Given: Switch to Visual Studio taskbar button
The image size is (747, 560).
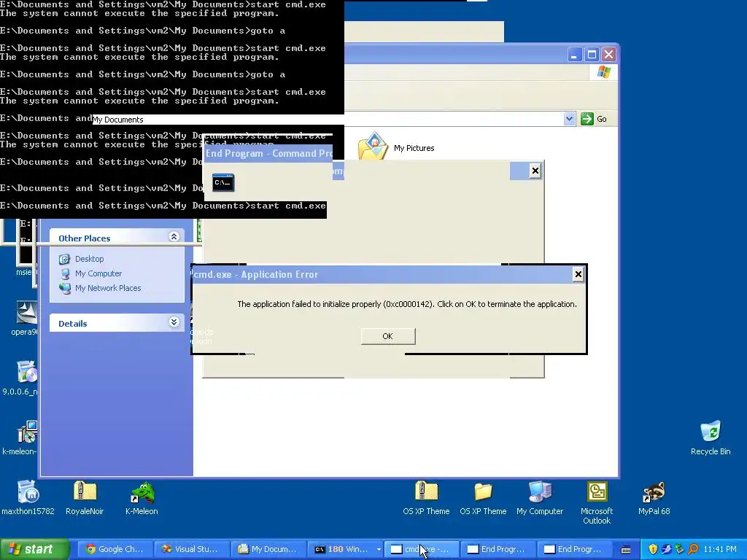Looking at the screenshot, I should [190, 549].
